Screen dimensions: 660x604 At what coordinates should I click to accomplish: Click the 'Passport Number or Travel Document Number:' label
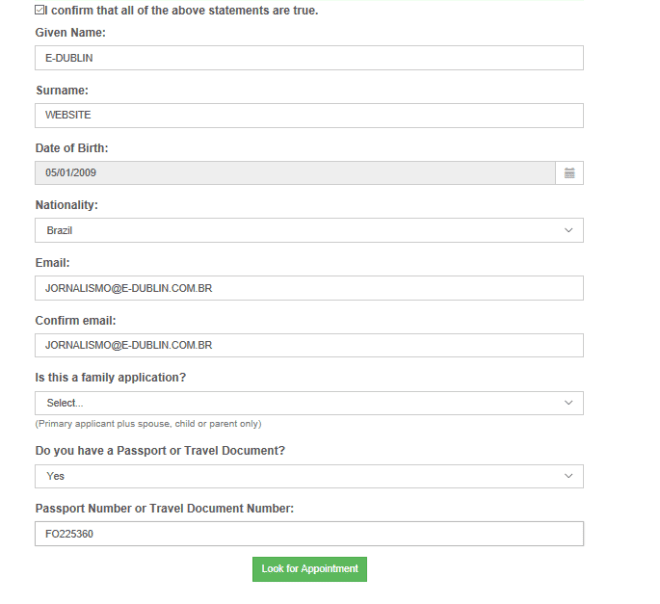click(x=164, y=508)
